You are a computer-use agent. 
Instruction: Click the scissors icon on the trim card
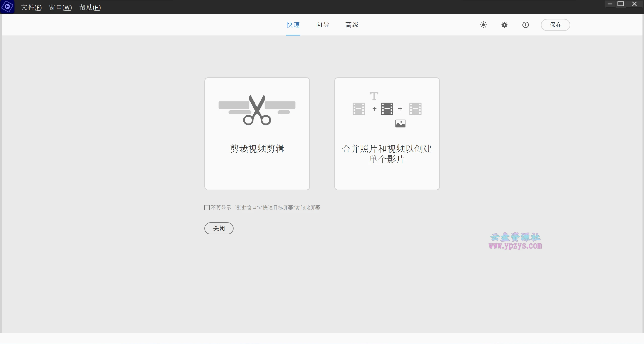[257, 111]
